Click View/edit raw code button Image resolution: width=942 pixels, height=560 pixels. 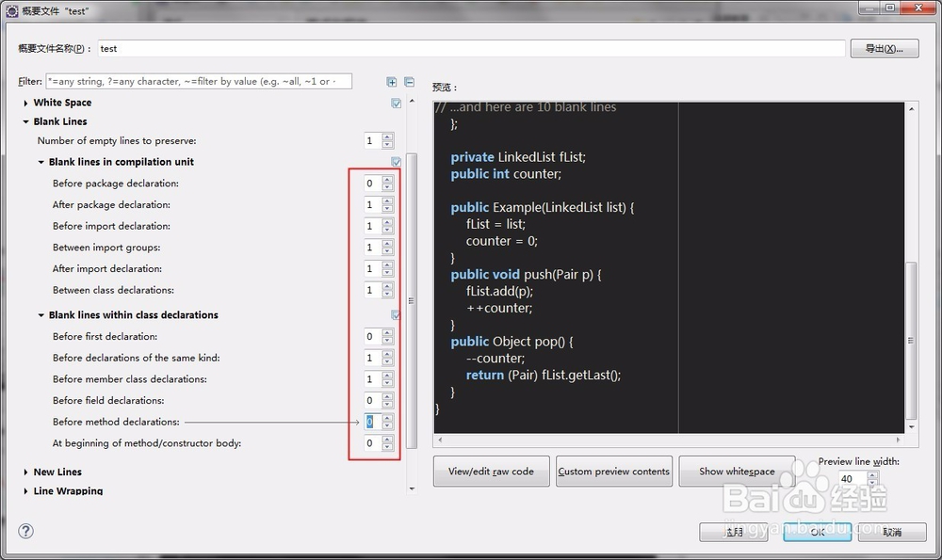point(491,472)
